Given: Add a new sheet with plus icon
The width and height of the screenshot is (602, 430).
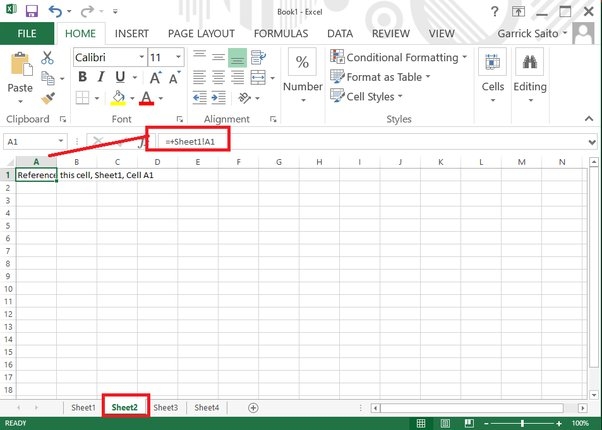Looking at the screenshot, I should [253, 408].
